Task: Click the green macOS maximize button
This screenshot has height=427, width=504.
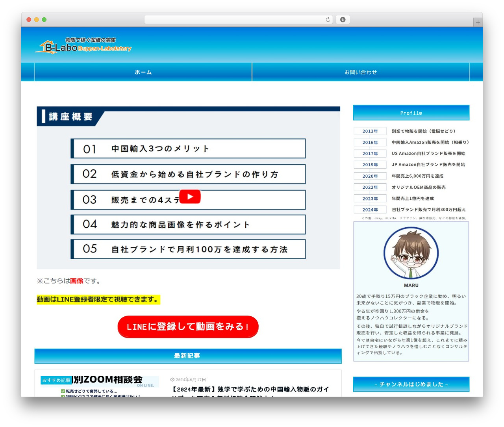Action: pos(44,20)
